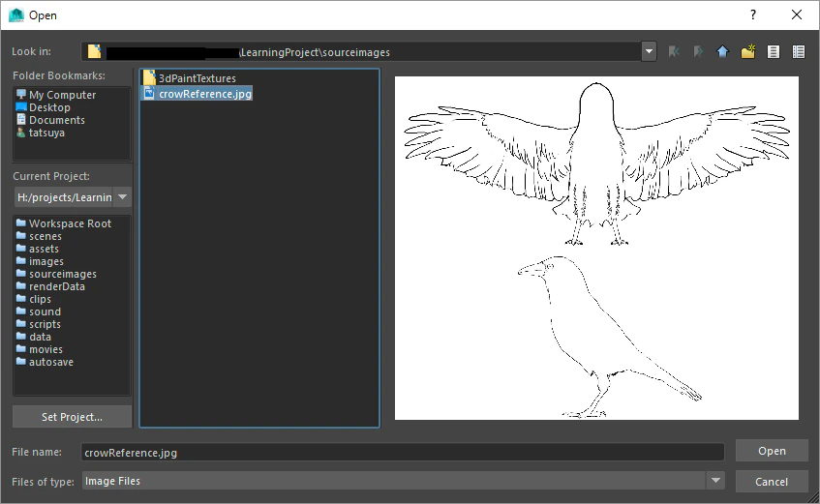
Task: Open the scripts project folder
Action: coord(39,324)
